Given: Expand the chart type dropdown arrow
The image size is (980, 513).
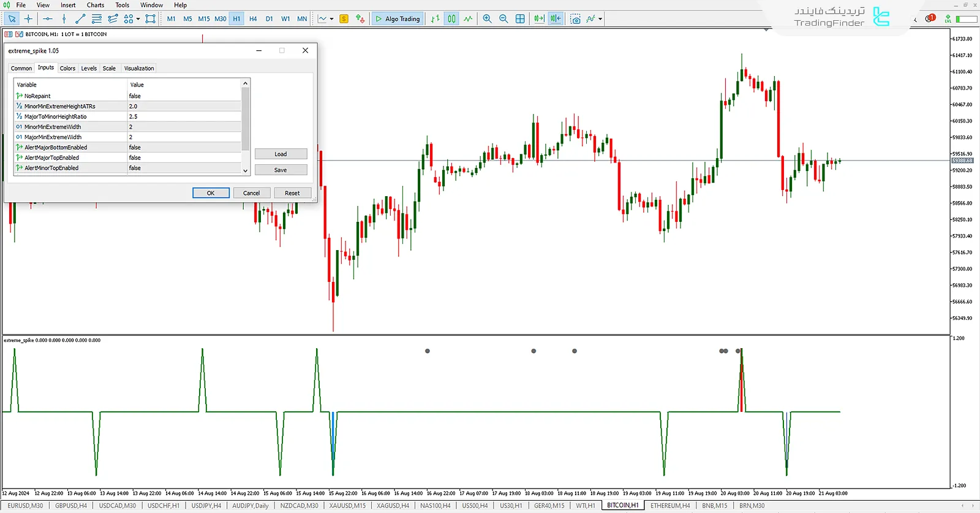Looking at the screenshot, I should click(x=332, y=19).
